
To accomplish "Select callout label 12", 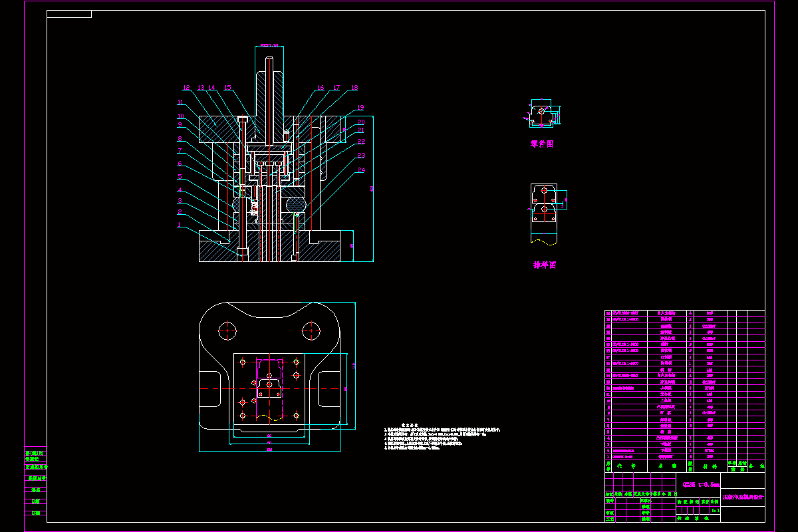I will click(x=186, y=88).
